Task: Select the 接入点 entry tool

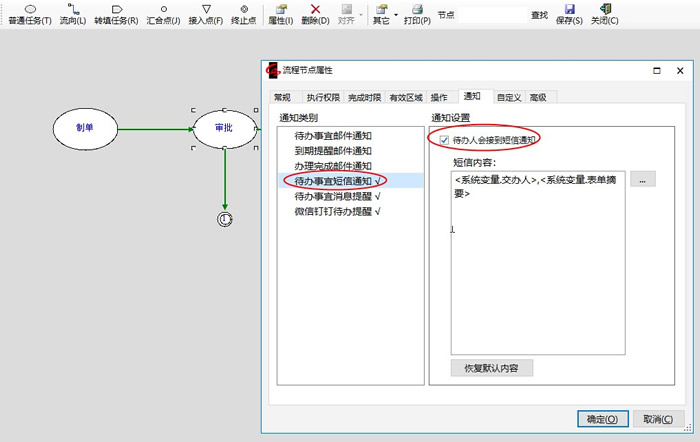Action: pyautogui.click(x=206, y=13)
